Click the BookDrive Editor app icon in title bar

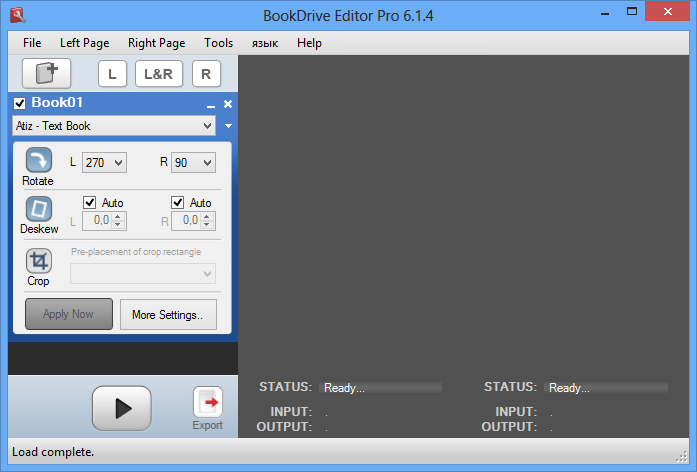click(18, 15)
